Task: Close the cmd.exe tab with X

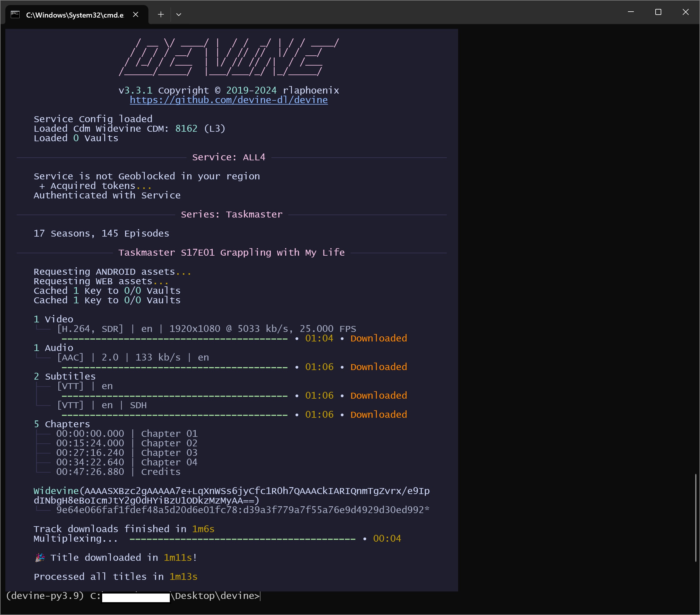Action: point(136,14)
